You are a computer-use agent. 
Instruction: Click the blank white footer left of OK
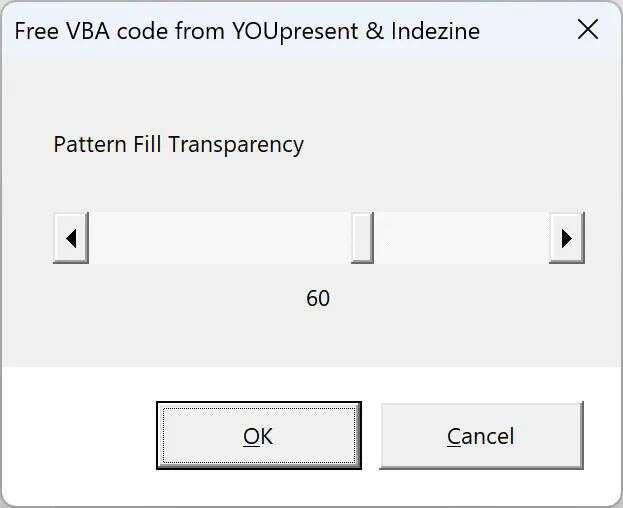(x=78, y=436)
